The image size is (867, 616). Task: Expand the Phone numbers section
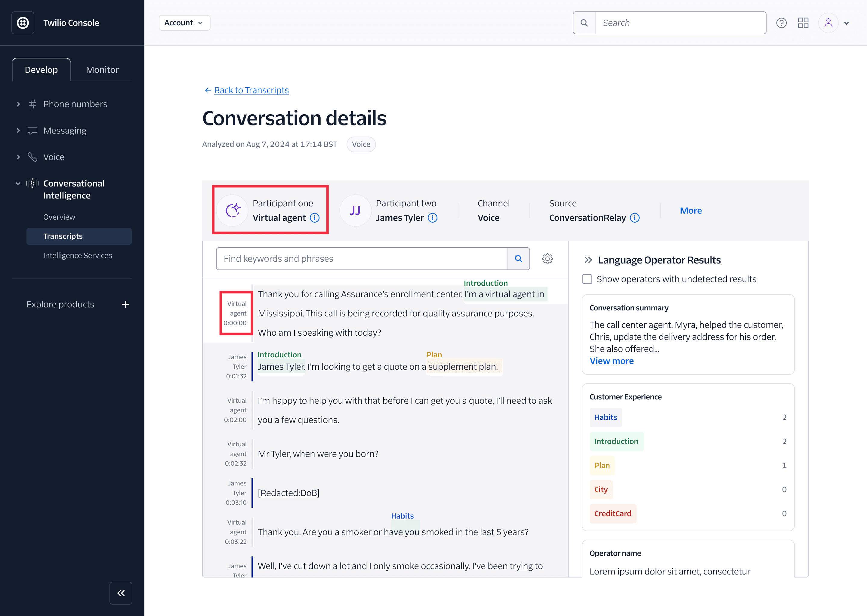tap(18, 103)
